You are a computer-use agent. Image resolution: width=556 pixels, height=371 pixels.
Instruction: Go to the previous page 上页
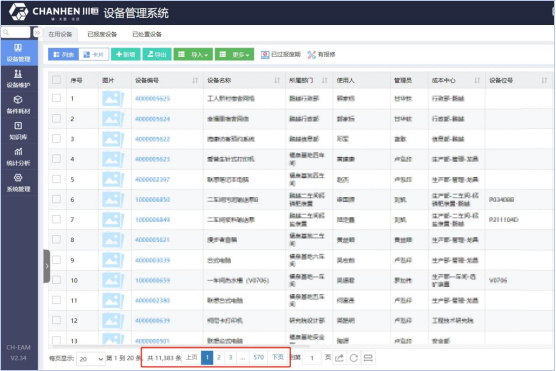(x=191, y=358)
